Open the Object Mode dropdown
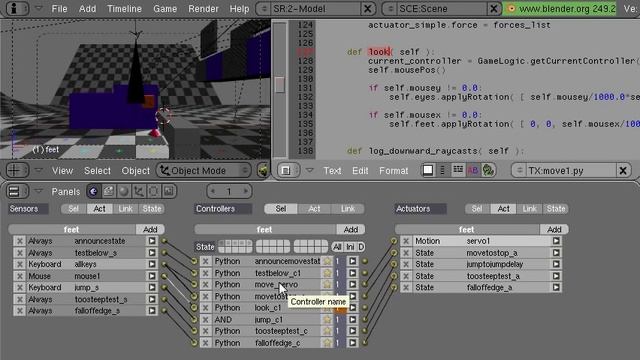This screenshot has height=360, width=640. [x=204, y=170]
